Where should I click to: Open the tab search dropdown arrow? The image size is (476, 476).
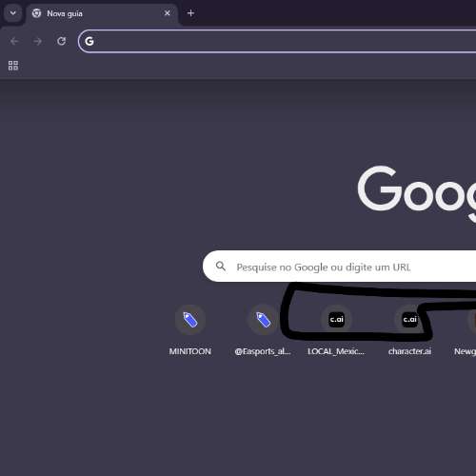point(13,13)
